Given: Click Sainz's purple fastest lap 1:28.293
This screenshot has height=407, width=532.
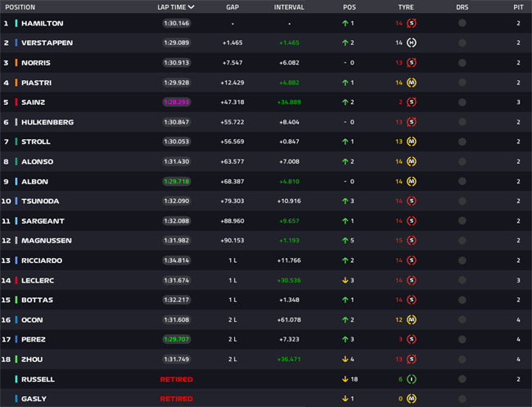Looking at the screenshot, I should tap(177, 102).
